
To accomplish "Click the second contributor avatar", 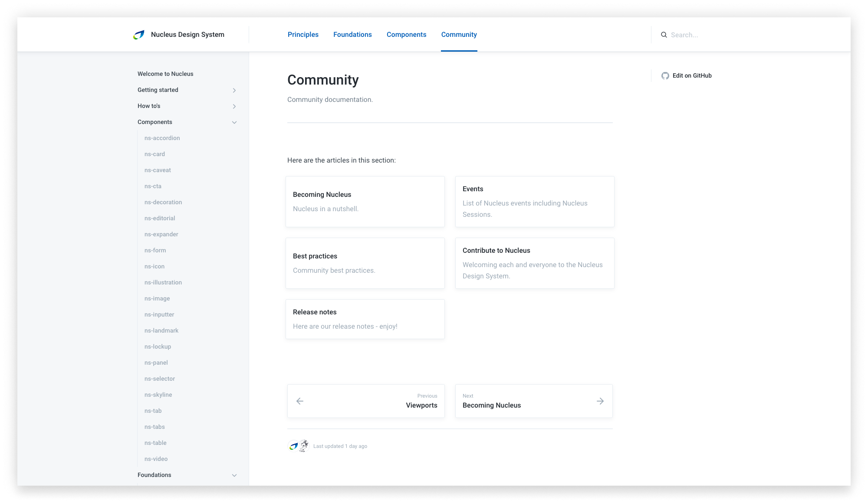I will coord(304,446).
